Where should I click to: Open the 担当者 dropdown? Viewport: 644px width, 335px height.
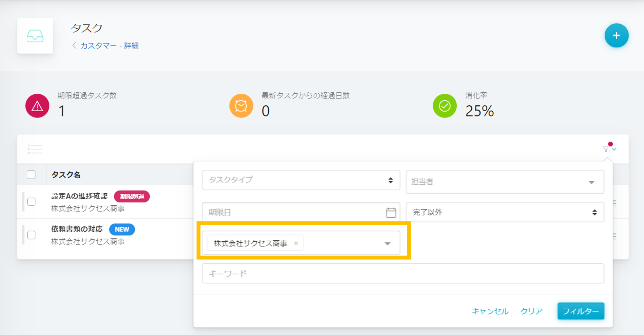point(505,182)
